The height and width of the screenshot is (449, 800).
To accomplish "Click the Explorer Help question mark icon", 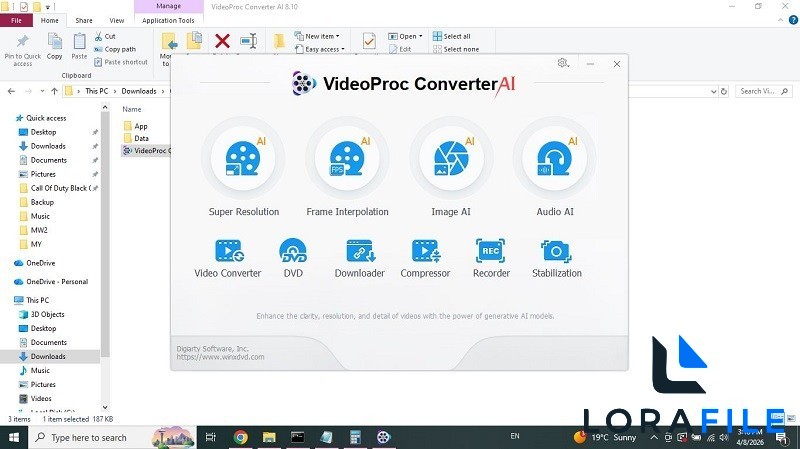I will [793, 20].
